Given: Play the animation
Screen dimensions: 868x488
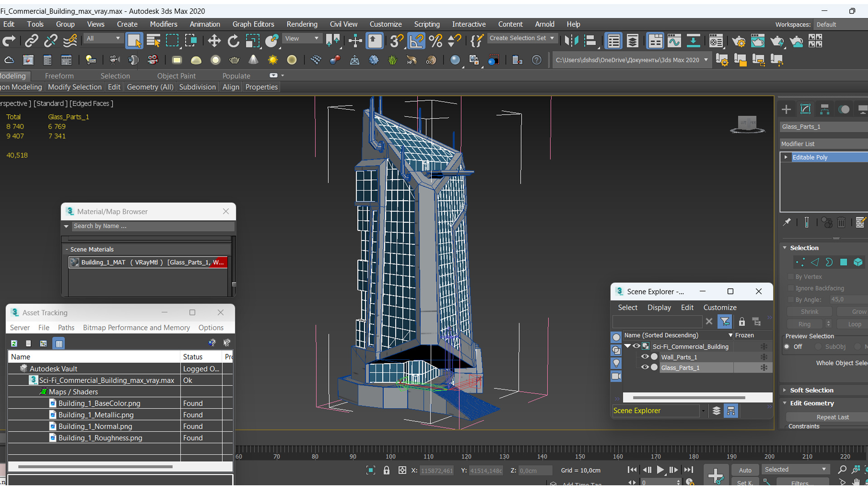Looking at the screenshot, I should click(x=660, y=470).
